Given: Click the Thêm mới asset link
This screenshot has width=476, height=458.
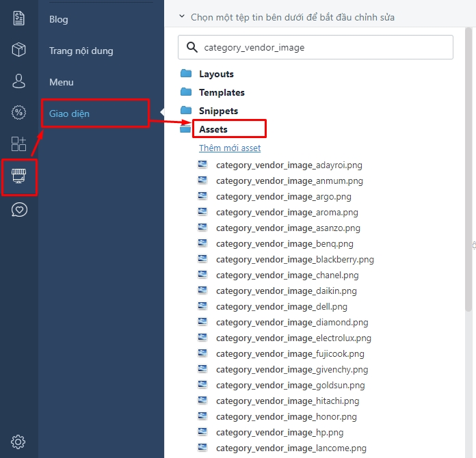Looking at the screenshot, I should click(230, 148).
